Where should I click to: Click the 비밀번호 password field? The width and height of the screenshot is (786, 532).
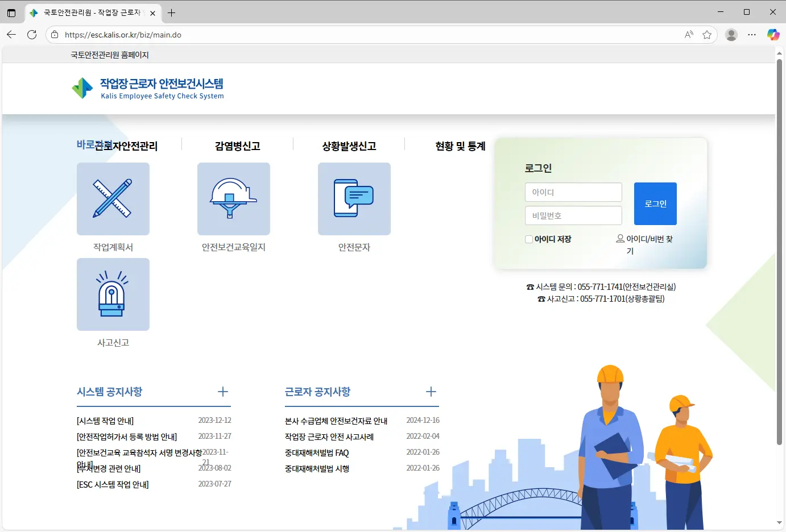pyautogui.click(x=573, y=215)
